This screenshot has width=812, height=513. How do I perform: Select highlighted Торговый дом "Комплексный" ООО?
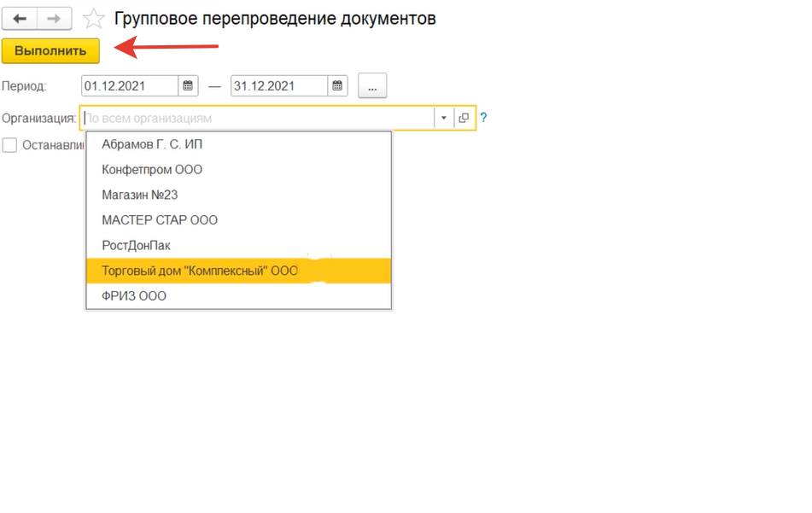200,271
